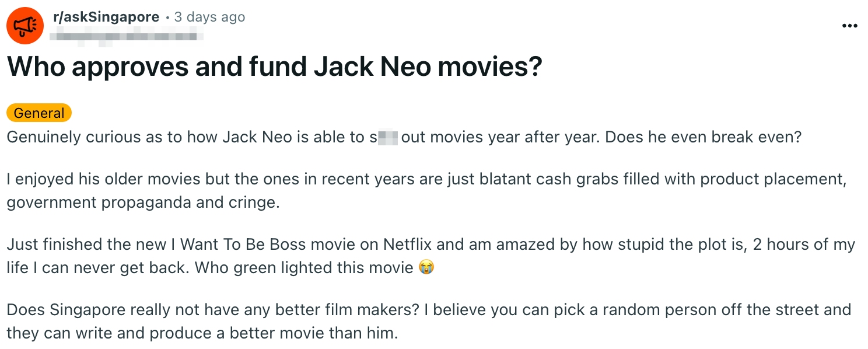
Task: Click the "3 days ago" timestamp
Action: coord(209,17)
